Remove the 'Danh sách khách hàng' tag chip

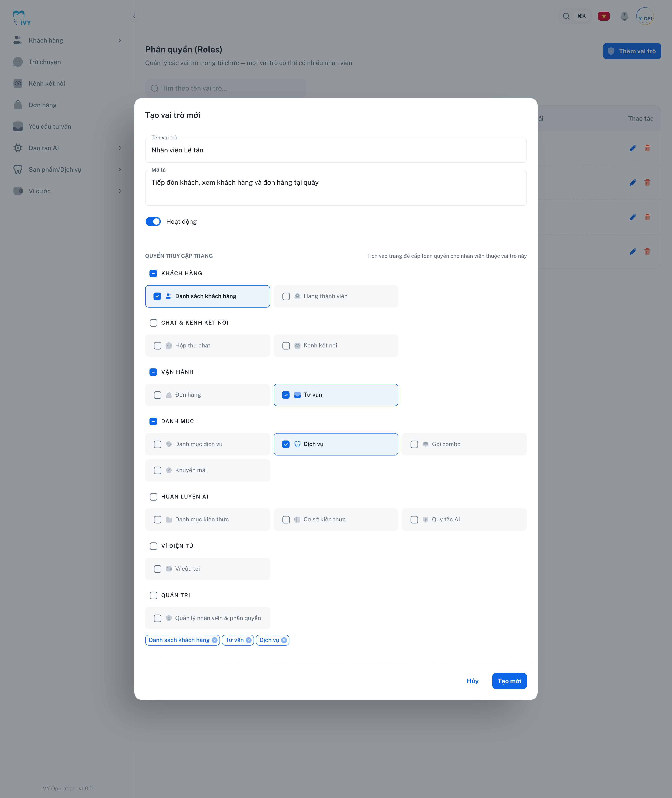(x=214, y=640)
